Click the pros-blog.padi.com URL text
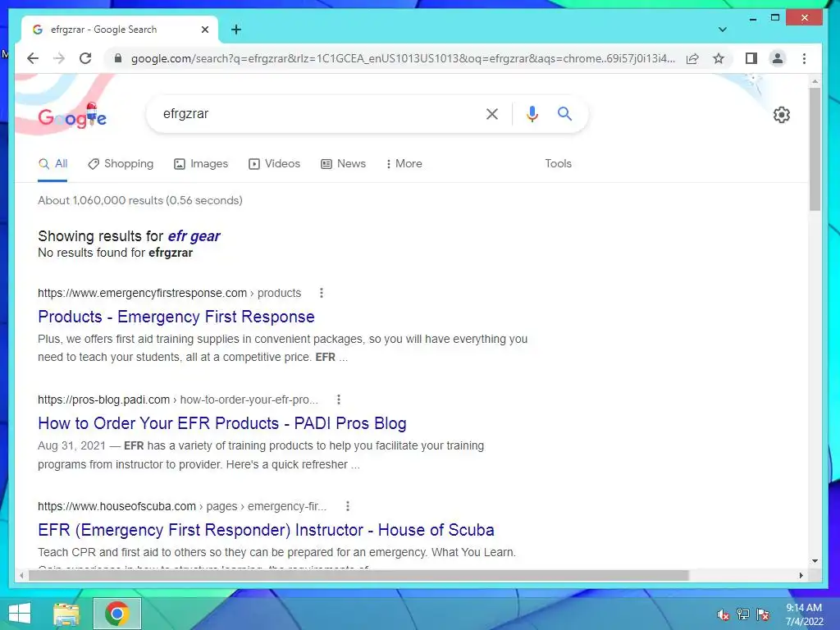Image resolution: width=840 pixels, height=630 pixels. (x=178, y=399)
